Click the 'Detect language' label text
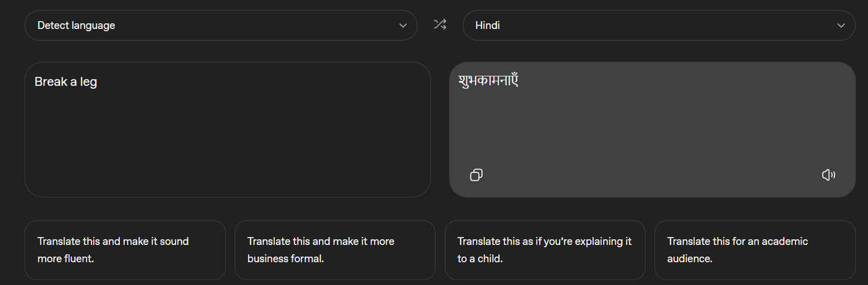The height and width of the screenshot is (285, 868). point(76,25)
